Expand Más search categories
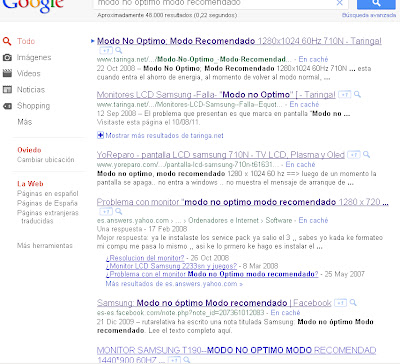This screenshot has height=364, width=400. [x=25, y=122]
